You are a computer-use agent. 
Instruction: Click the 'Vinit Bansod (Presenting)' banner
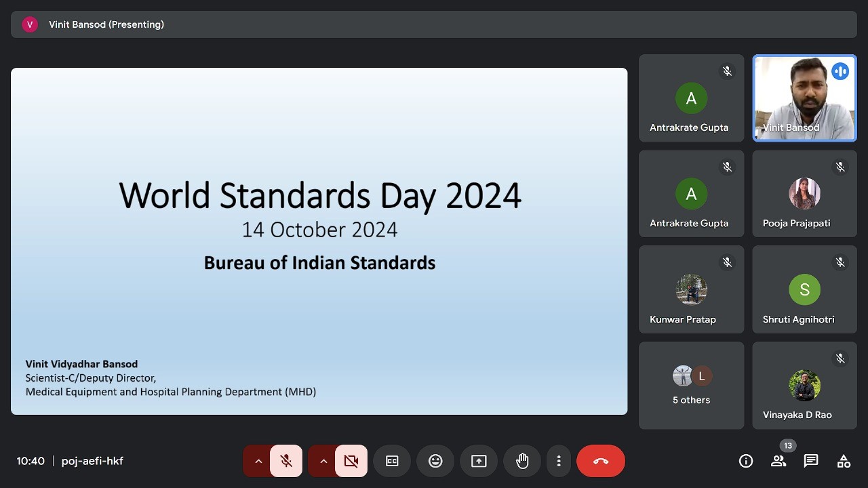(434, 24)
